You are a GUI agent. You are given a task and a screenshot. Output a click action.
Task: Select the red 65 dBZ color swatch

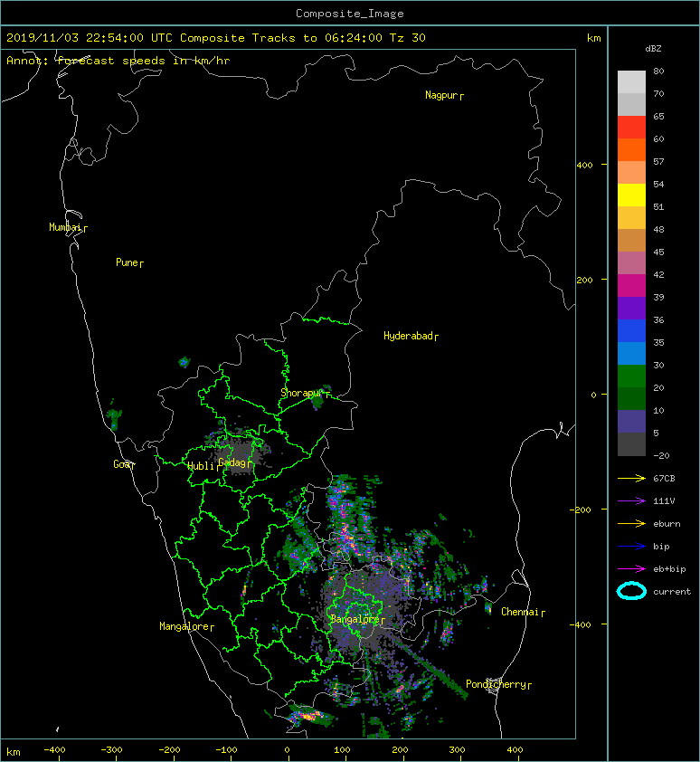(631, 127)
